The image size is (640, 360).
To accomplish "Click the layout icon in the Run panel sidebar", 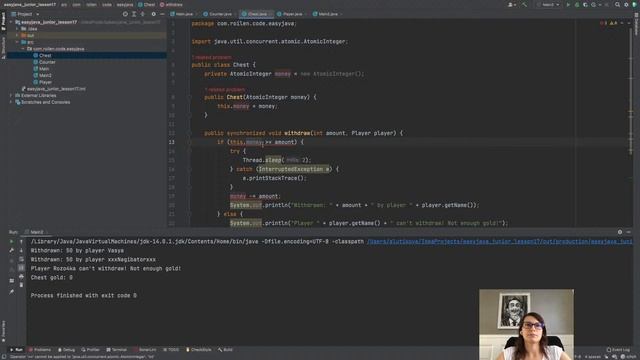I will coord(11,281).
